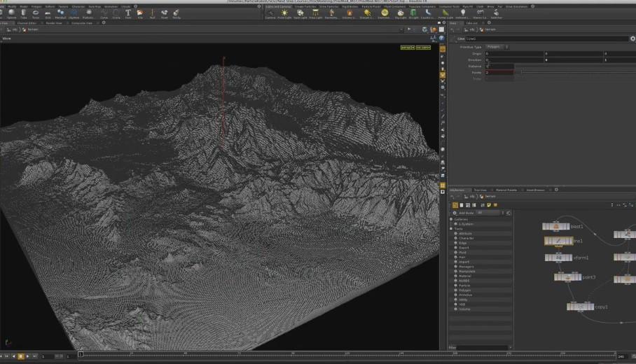Switch to the Render View tab

(x=54, y=23)
